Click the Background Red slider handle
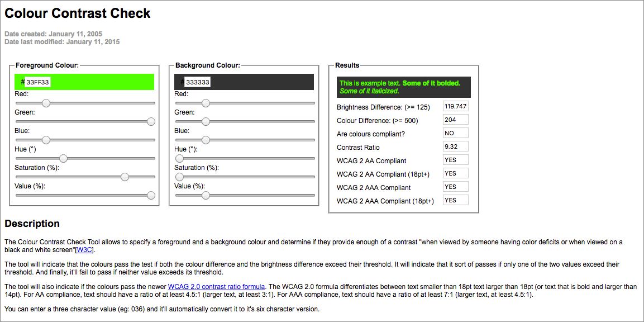Viewport: 644px width, 322px height. click(206, 103)
